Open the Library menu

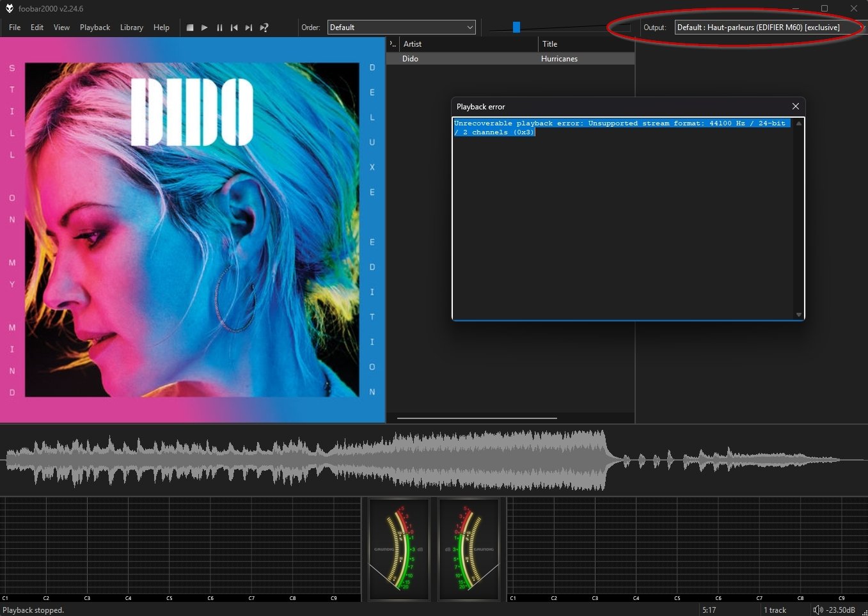click(x=132, y=28)
